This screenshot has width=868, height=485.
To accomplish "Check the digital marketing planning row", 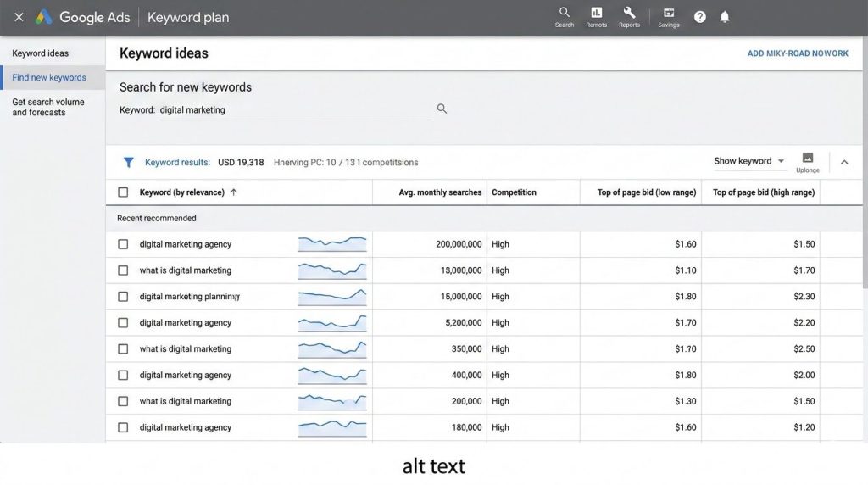I will pos(123,297).
